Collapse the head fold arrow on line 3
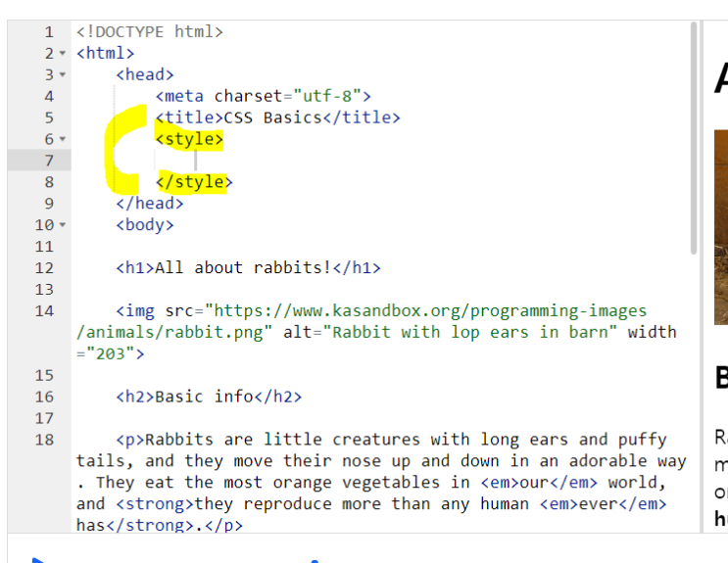 point(63,74)
